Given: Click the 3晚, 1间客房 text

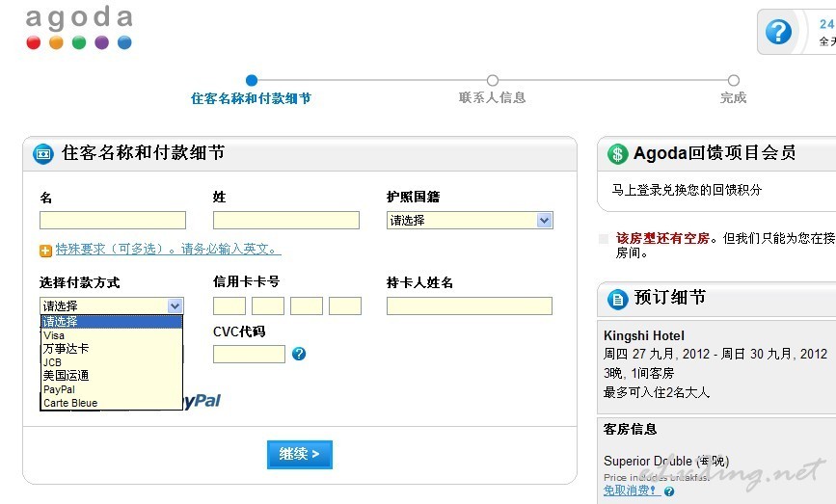Looking at the screenshot, I should point(638,374).
